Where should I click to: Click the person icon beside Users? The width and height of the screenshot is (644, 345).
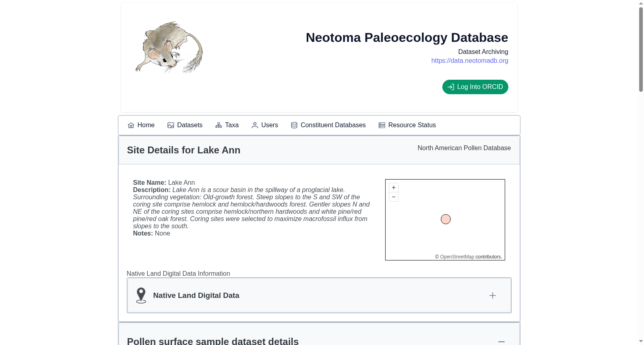tap(255, 125)
